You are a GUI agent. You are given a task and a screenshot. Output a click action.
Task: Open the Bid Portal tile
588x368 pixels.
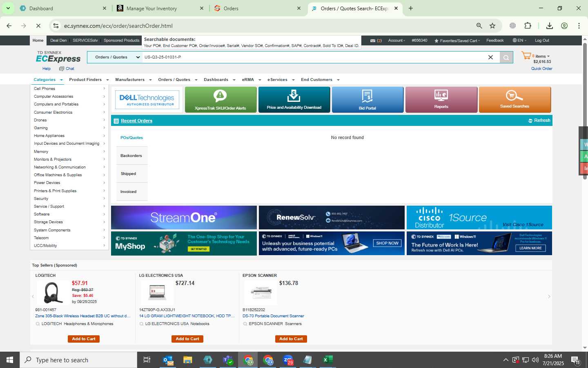pyautogui.click(x=367, y=99)
